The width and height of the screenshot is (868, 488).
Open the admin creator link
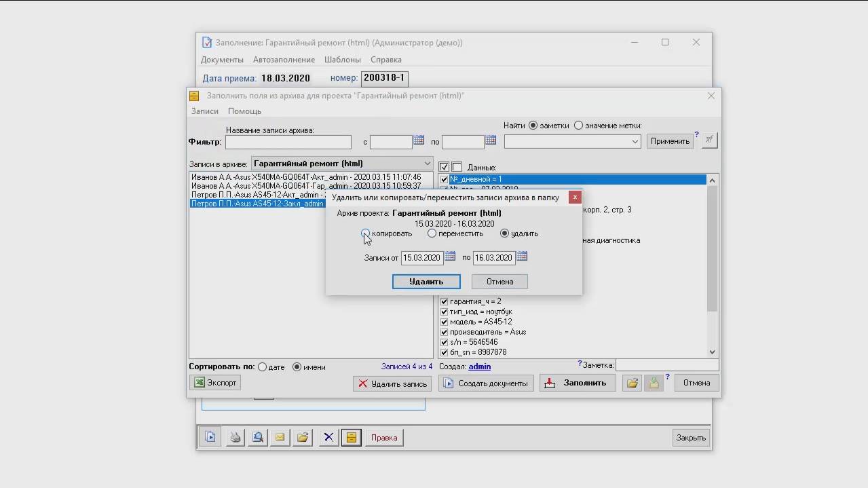tap(480, 367)
